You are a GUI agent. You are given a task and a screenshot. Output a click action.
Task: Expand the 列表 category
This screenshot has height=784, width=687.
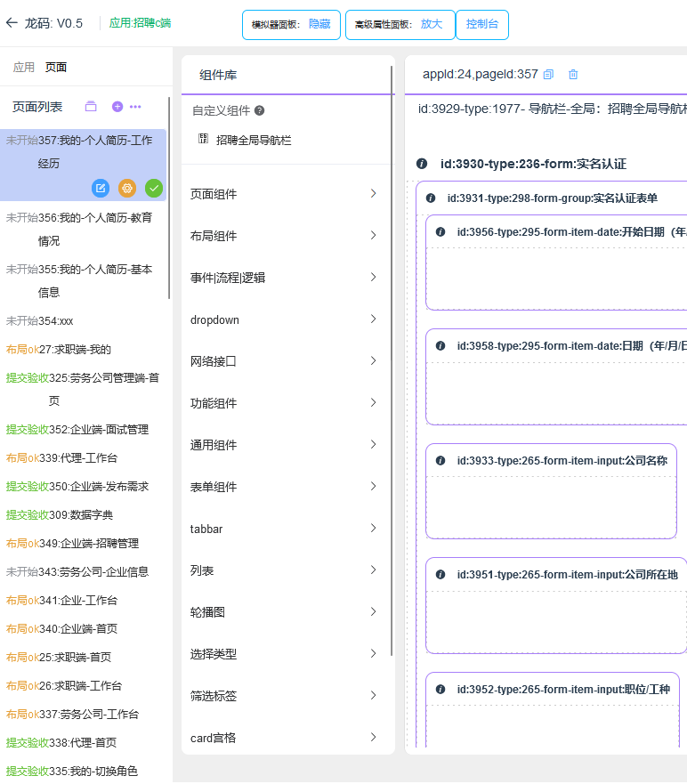(x=284, y=570)
